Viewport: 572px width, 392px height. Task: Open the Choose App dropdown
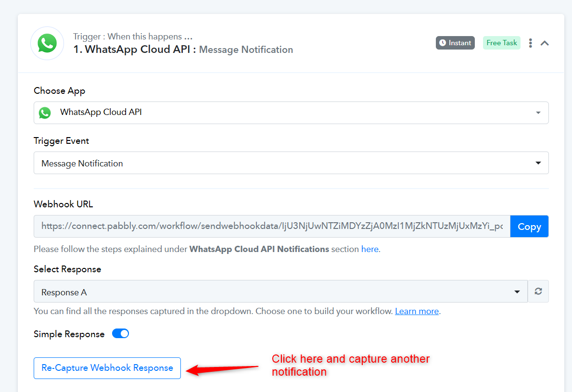[x=291, y=113]
